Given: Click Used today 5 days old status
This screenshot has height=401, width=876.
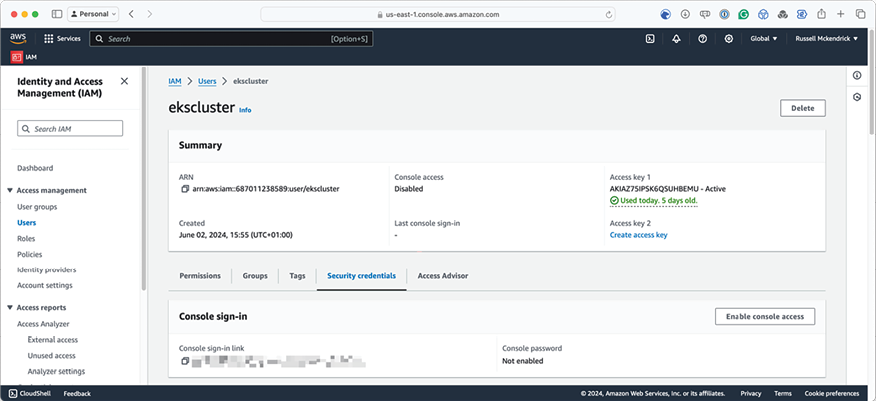Looking at the screenshot, I should [x=654, y=200].
